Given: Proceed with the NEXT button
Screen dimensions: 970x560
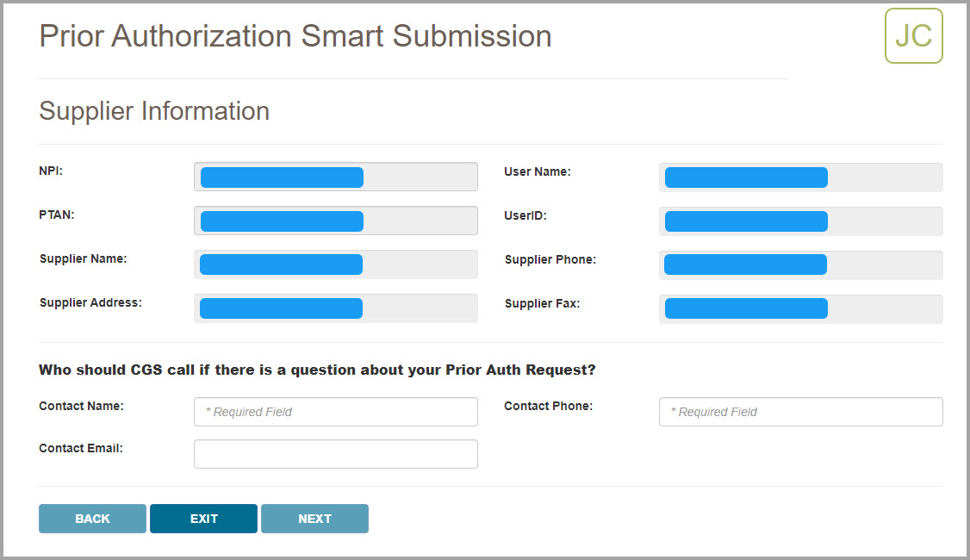Looking at the screenshot, I should point(314,519).
